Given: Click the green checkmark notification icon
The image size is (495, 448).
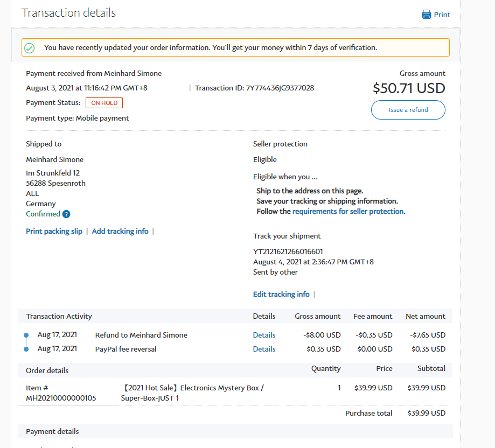Looking at the screenshot, I should pyautogui.click(x=30, y=48).
